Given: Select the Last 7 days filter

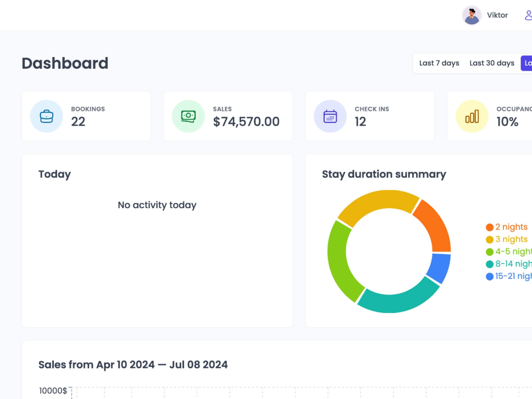Looking at the screenshot, I should [439, 63].
